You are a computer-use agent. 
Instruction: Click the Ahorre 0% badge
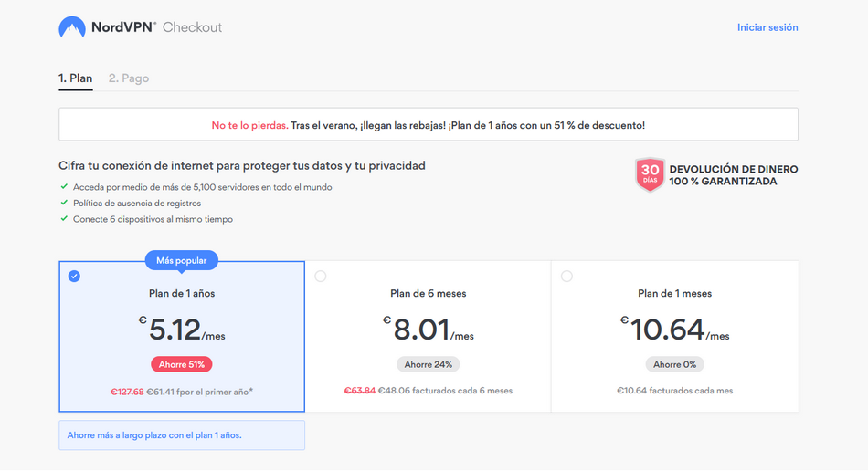pos(674,365)
